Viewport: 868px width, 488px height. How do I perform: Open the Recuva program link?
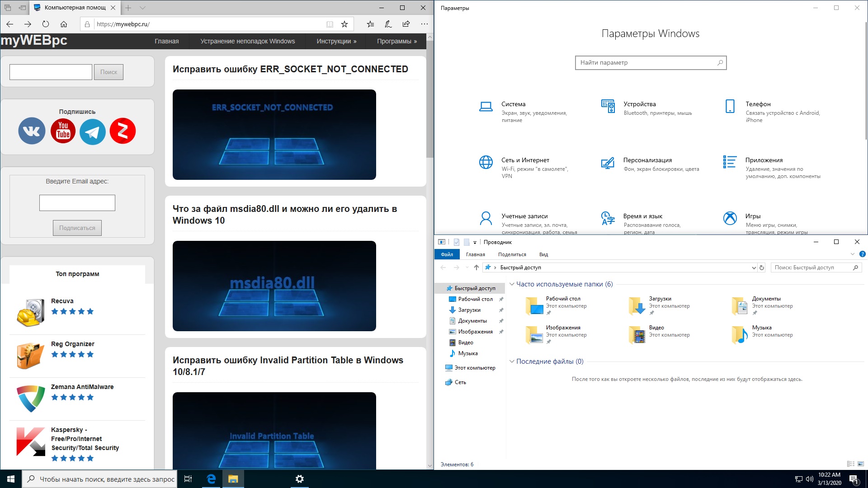click(x=62, y=301)
